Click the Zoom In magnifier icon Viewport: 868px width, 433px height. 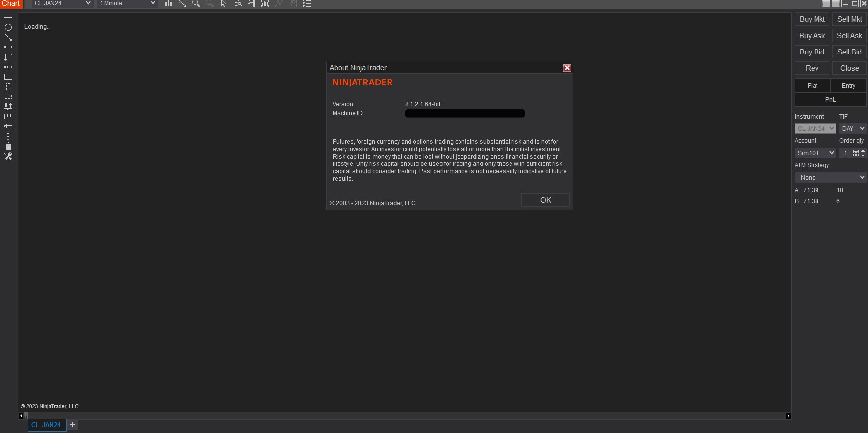pos(196,4)
